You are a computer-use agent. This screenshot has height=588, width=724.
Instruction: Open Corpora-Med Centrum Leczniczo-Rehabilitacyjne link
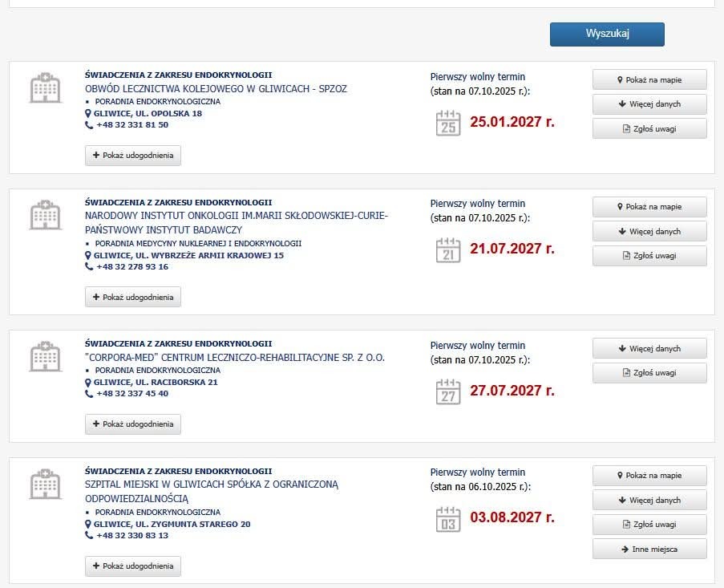click(x=235, y=358)
